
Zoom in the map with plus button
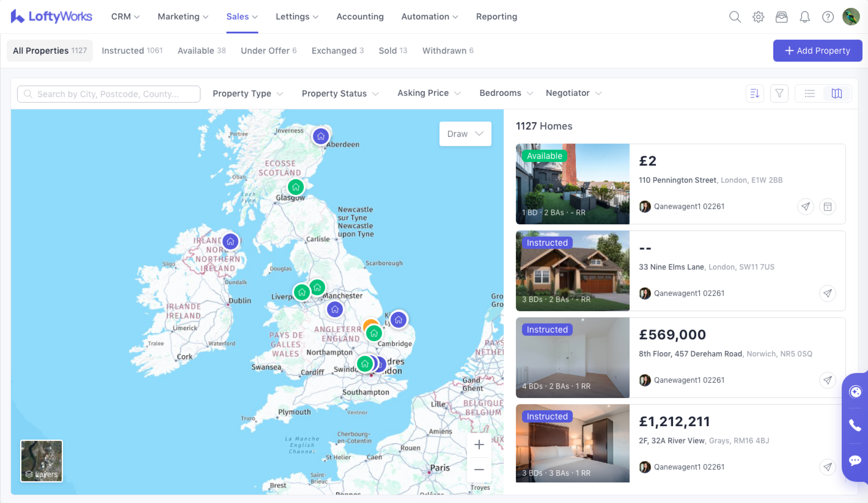[479, 445]
